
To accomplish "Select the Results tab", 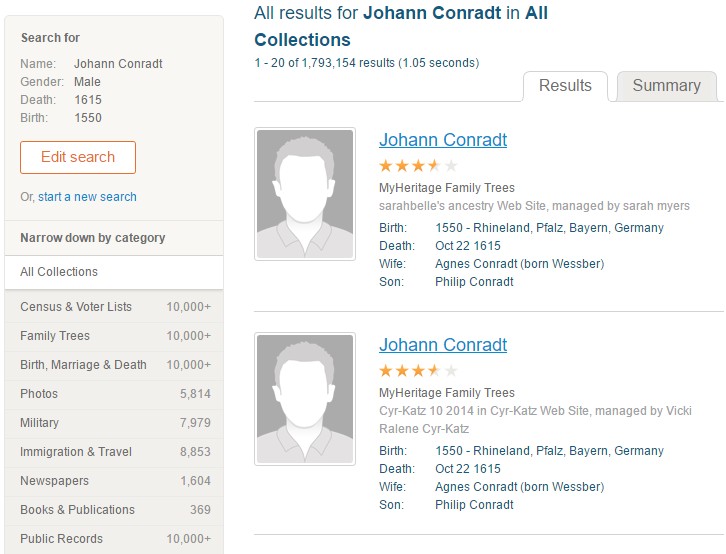I will coord(565,86).
